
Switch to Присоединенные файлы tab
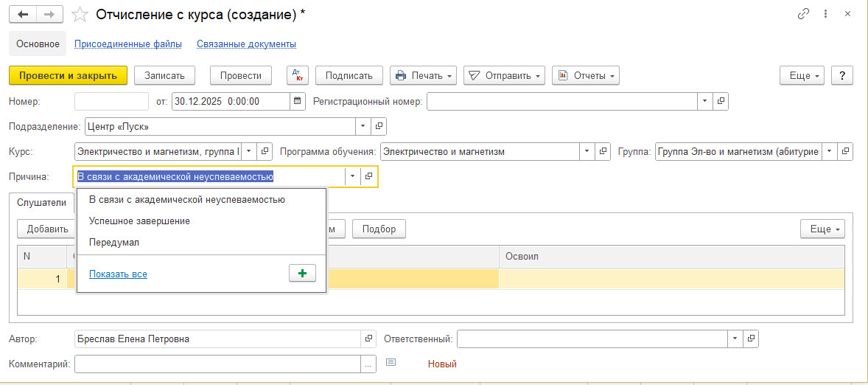(127, 44)
